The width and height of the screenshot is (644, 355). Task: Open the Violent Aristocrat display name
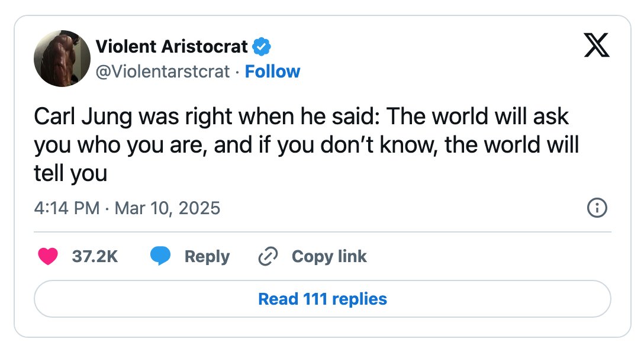[172, 46]
